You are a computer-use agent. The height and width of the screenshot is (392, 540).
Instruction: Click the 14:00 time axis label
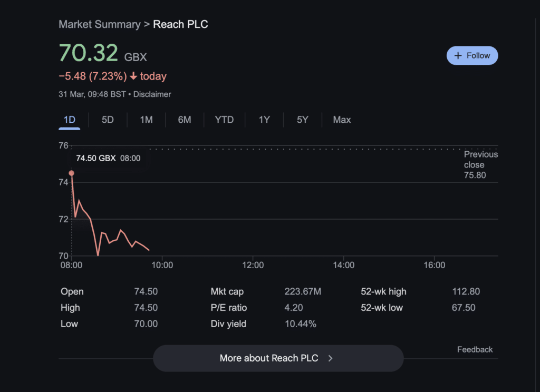tap(343, 266)
